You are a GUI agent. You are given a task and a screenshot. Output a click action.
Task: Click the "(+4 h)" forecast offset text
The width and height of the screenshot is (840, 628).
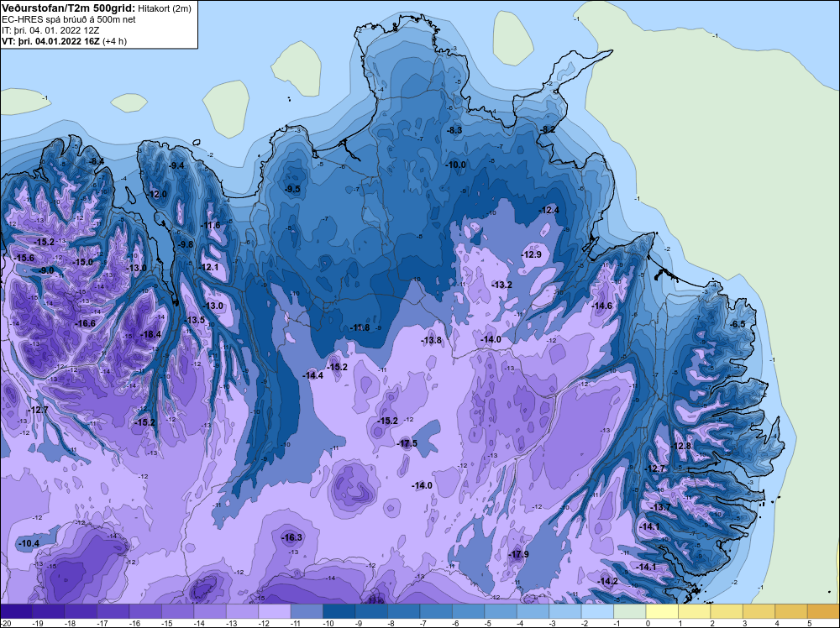click(x=114, y=41)
